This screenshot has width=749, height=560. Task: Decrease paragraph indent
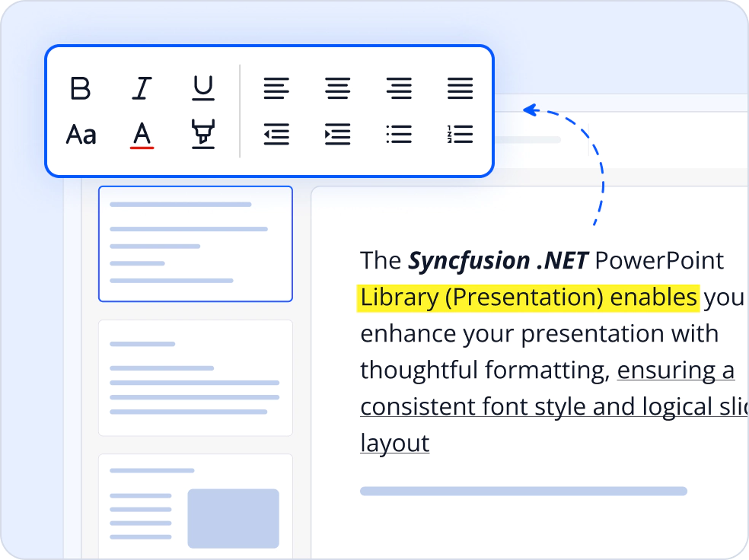(x=276, y=134)
